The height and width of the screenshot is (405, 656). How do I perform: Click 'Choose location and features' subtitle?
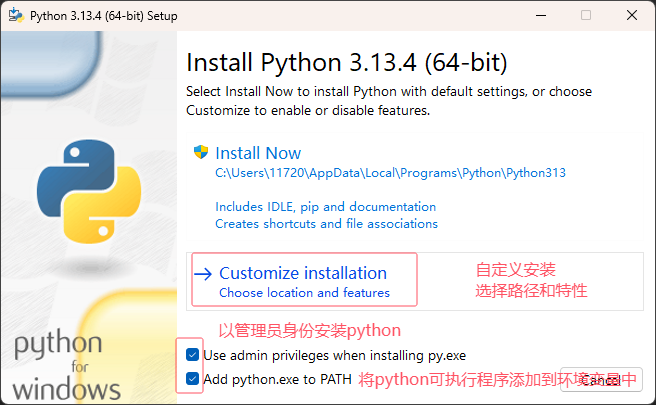(x=305, y=292)
